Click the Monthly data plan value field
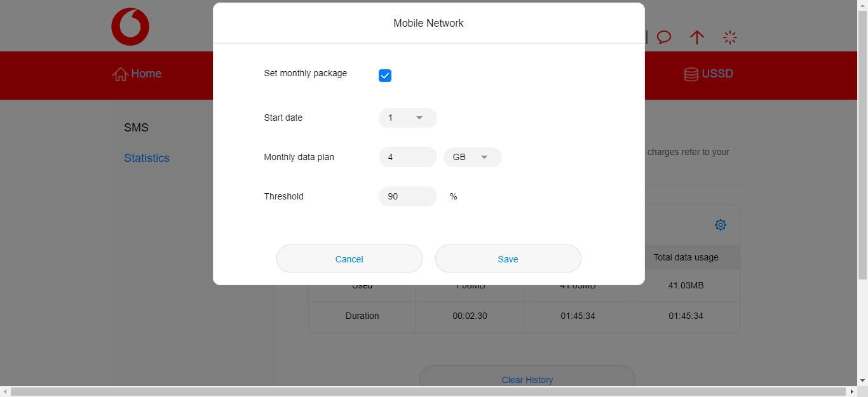868x397 pixels. 407,157
